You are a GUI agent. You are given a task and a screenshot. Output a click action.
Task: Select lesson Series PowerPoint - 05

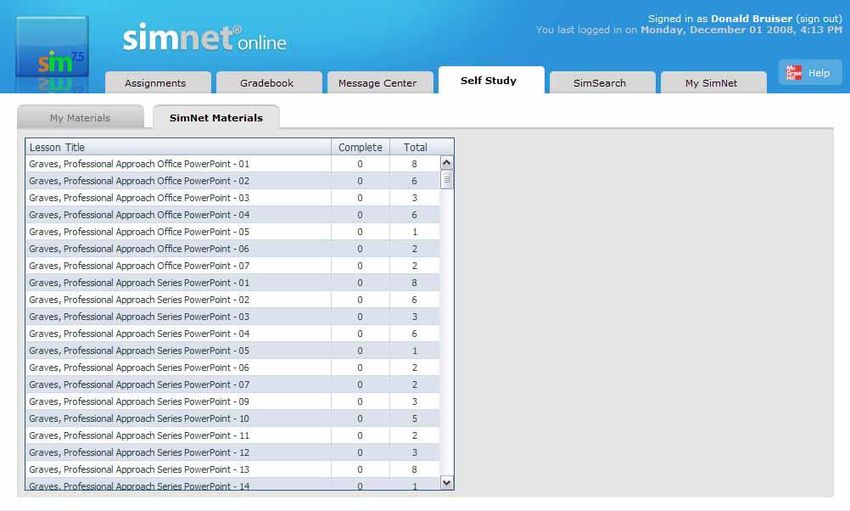click(x=233, y=351)
